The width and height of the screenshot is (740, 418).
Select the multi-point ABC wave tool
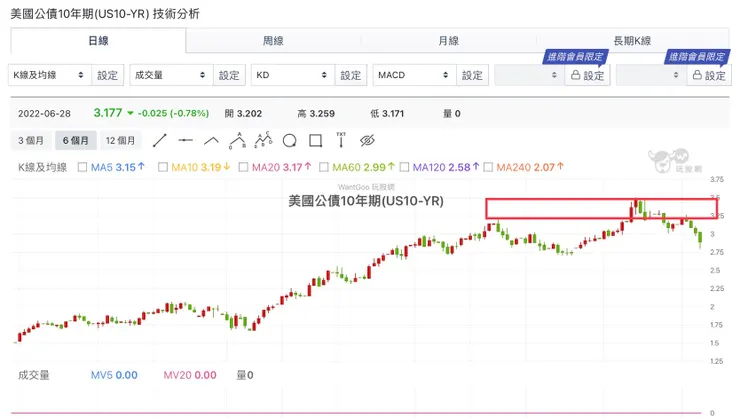pos(263,140)
